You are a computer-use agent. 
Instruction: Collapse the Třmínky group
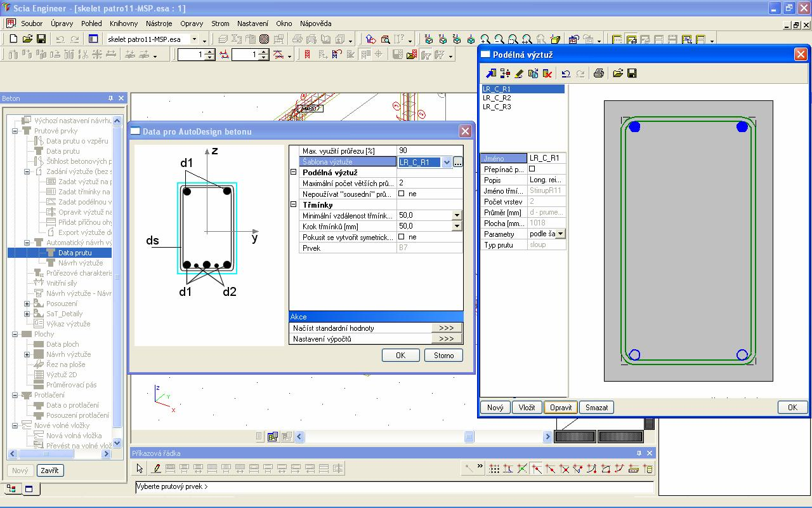294,204
